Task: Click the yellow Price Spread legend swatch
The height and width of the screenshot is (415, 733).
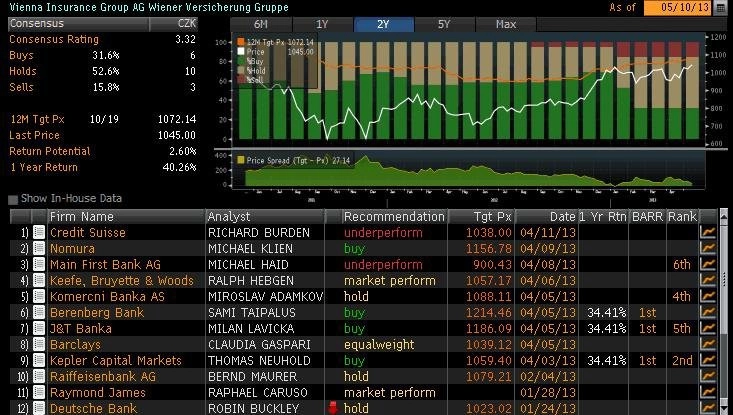Action: (241, 160)
